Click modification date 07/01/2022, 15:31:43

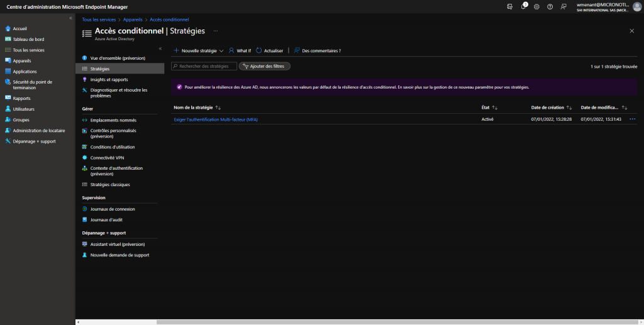pos(601,119)
